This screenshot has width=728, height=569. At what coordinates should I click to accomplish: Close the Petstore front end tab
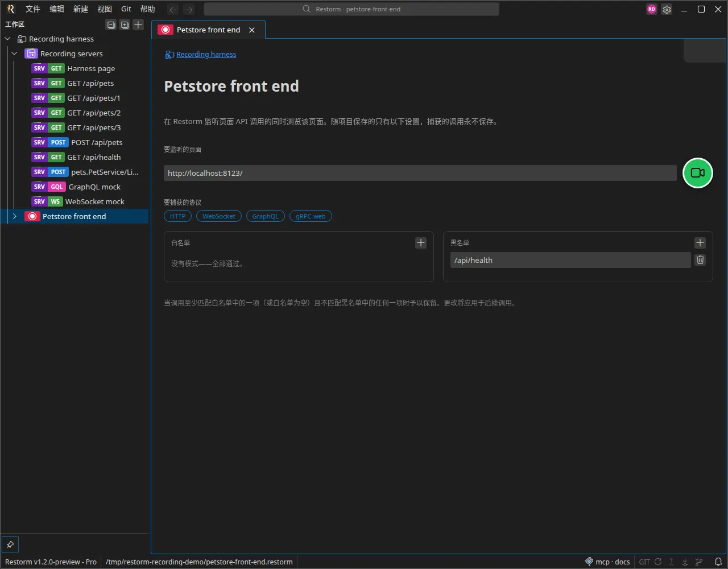tap(252, 30)
